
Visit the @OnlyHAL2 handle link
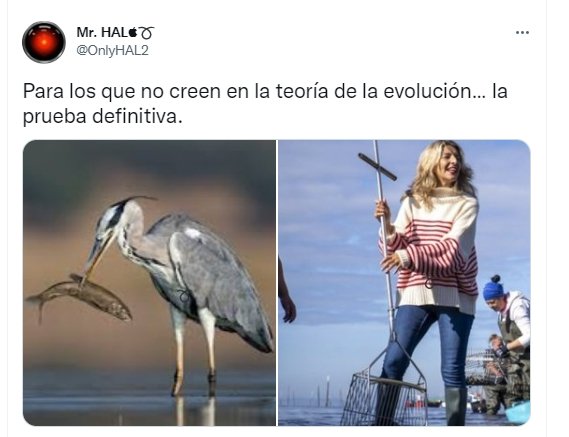[x=112, y=50]
